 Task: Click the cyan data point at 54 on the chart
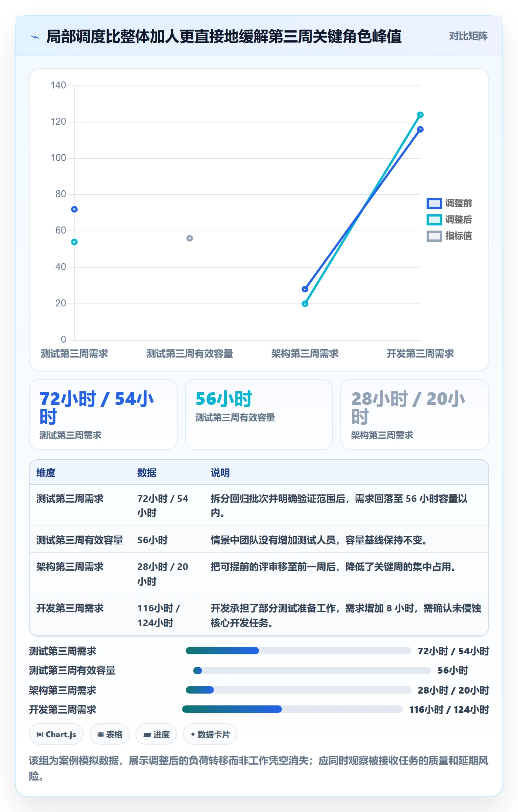pos(74,242)
